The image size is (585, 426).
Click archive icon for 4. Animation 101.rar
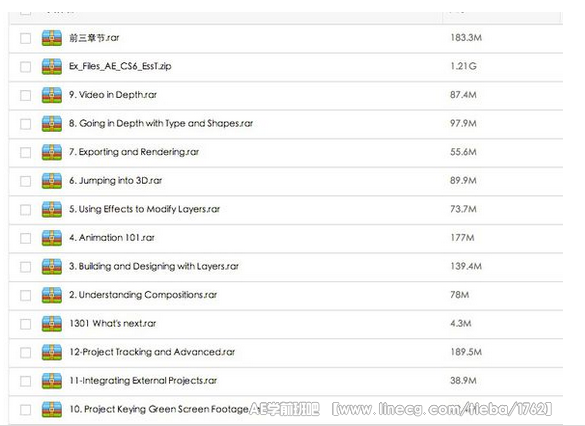(52, 238)
